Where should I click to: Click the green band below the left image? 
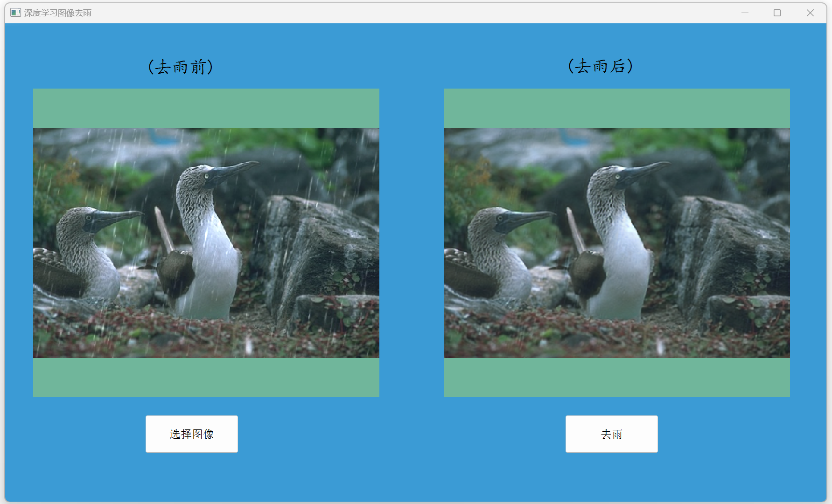tap(206, 378)
